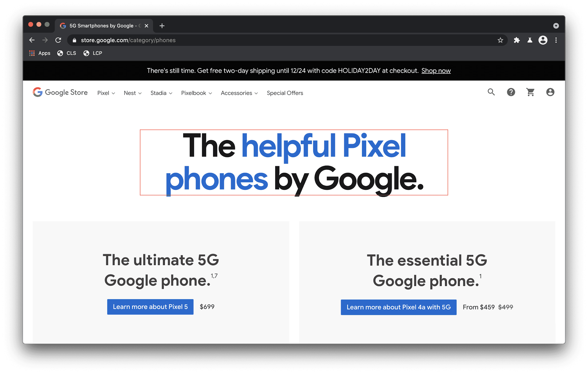Expand the Nest dropdown menu

[x=133, y=93]
